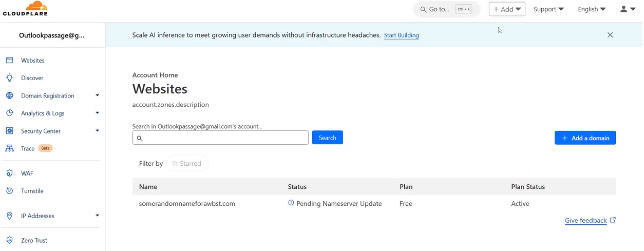The height and width of the screenshot is (251, 644).
Task: Click the Trace network icon
Action: (9, 148)
